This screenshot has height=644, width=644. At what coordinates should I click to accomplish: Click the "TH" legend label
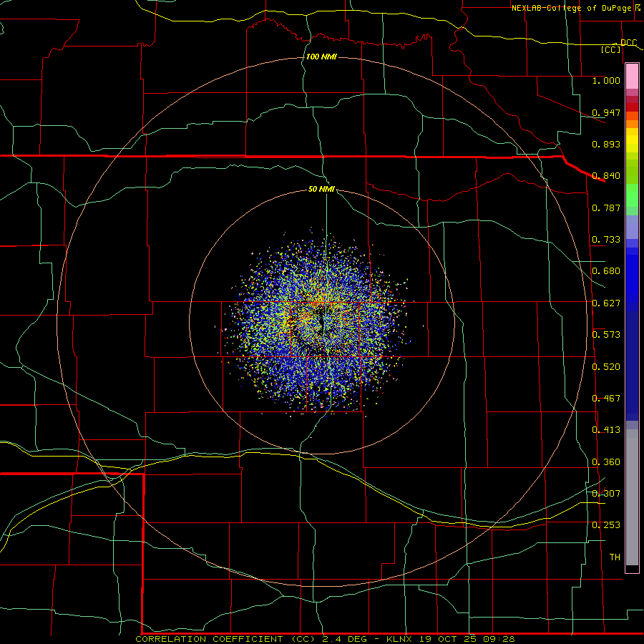tap(615, 557)
